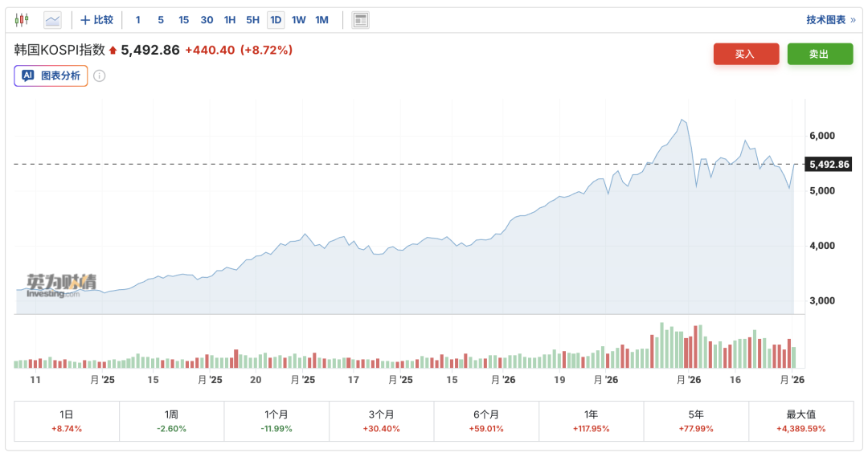Image resolution: width=868 pixels, height=457 pixels.
Task: Switch to candlestick chart type
Action: point(22,20)
